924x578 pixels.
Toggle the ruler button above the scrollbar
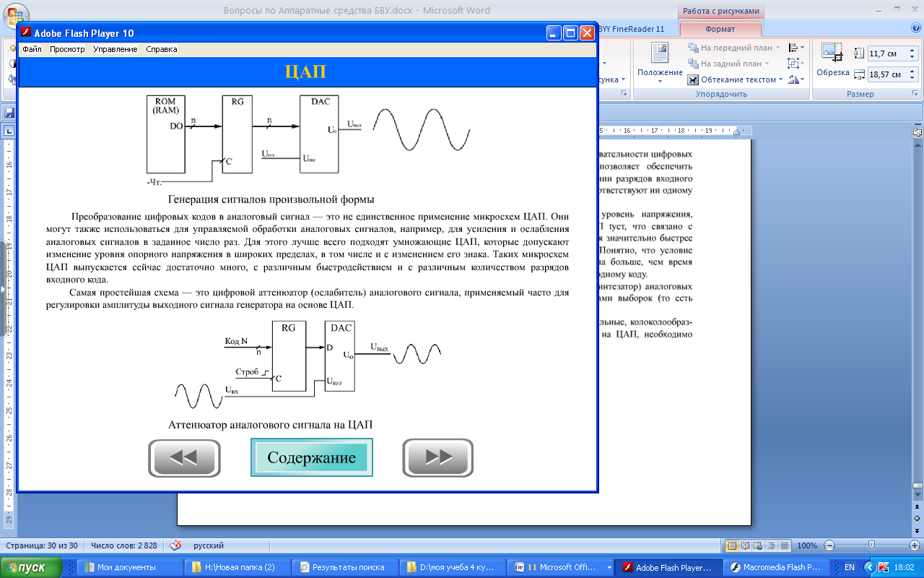918,131
